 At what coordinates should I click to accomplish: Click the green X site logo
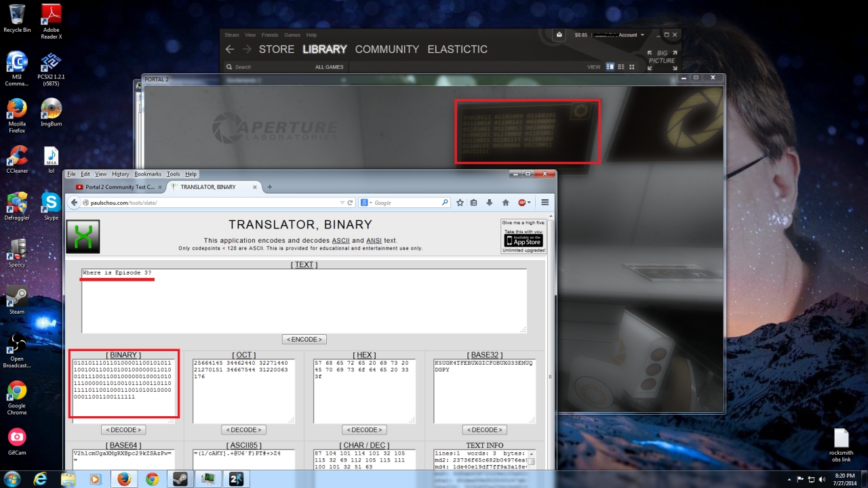click(x=83, y=237)
